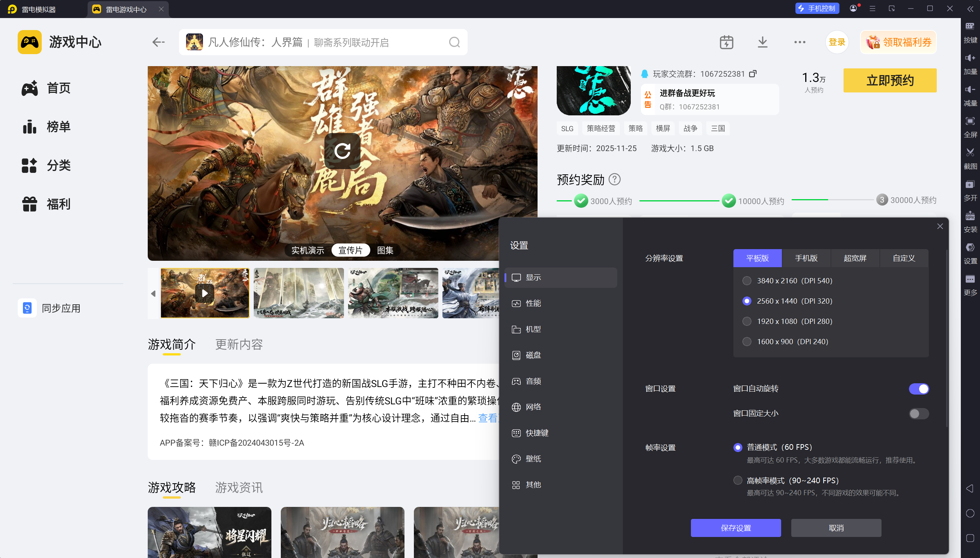
Task: Click the download arrow icon in header
Action: (763, 42)
